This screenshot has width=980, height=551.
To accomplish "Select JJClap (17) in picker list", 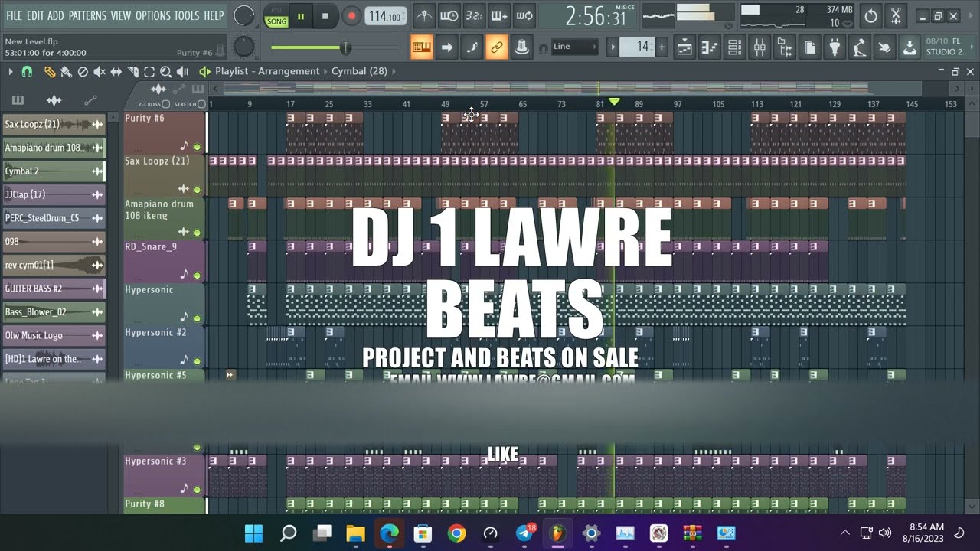I will click(x=54, y=194).
